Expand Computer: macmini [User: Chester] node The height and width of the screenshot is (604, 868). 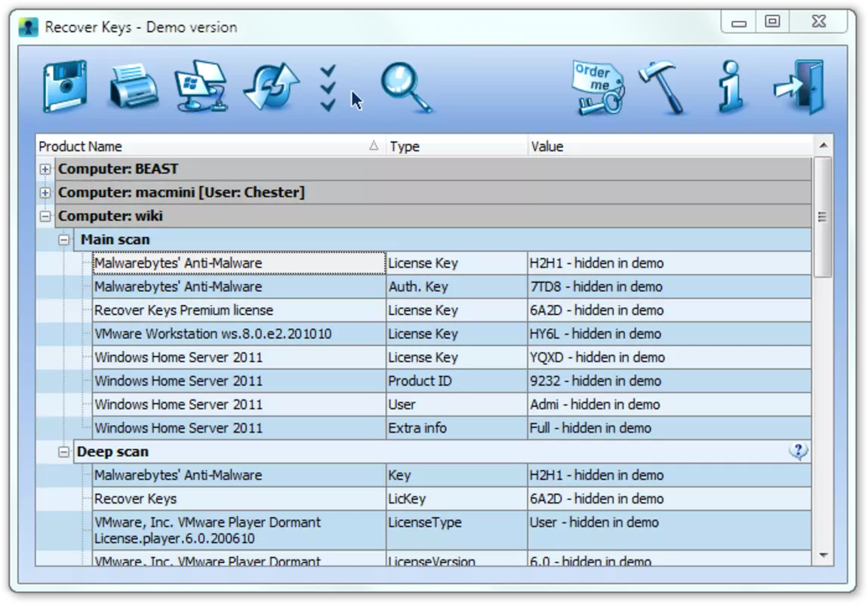point(45,193)
